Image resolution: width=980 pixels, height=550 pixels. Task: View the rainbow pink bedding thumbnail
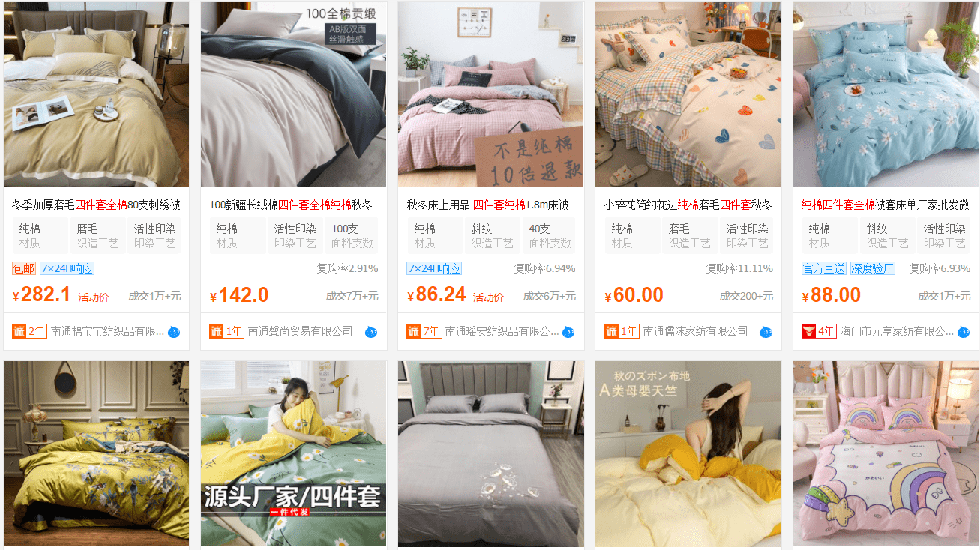point(886,454)
